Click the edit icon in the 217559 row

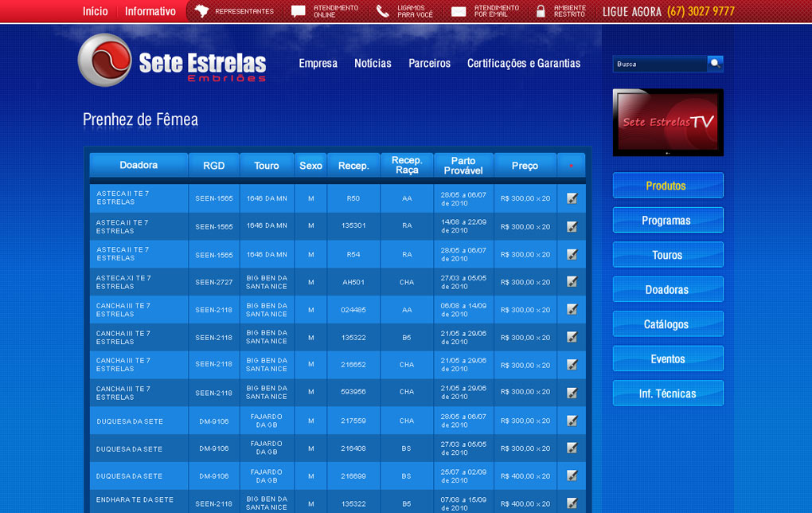point(572,421)
